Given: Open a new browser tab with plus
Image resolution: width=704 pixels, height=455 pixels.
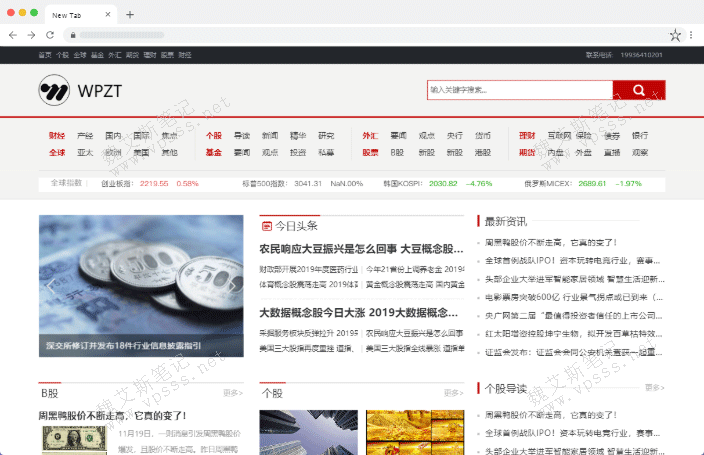Looking at the screenshot, I should [130, 15].
